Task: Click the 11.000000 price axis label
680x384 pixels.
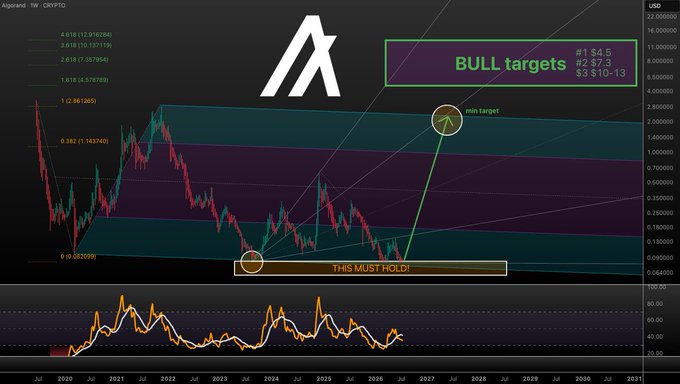Action: (663, 47)
